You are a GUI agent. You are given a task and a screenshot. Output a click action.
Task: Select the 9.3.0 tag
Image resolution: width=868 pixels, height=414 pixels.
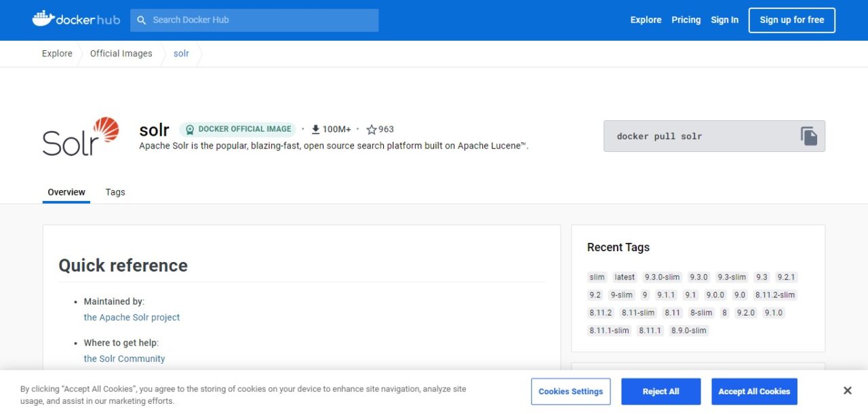[x=698, y=277]
